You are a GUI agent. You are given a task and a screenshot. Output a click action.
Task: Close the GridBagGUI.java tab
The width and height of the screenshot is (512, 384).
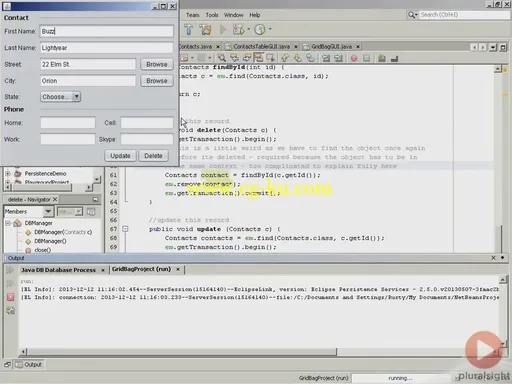coord(358,47)
